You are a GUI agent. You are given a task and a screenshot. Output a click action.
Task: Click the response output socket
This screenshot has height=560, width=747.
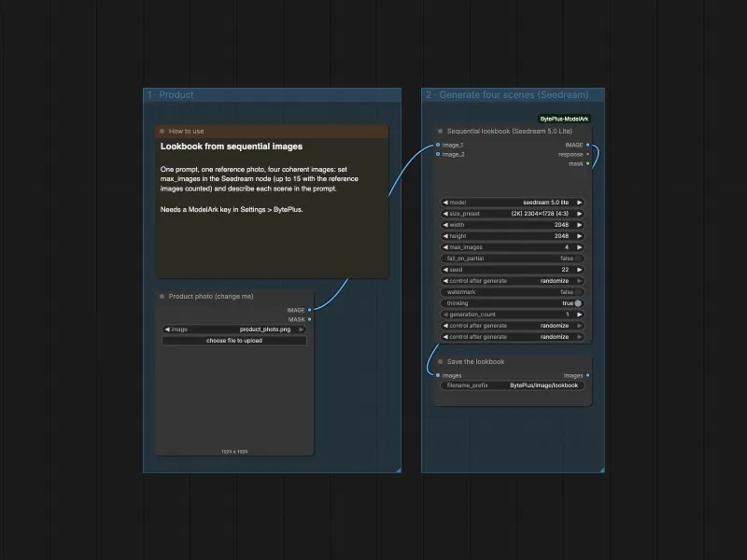[587, 154]
